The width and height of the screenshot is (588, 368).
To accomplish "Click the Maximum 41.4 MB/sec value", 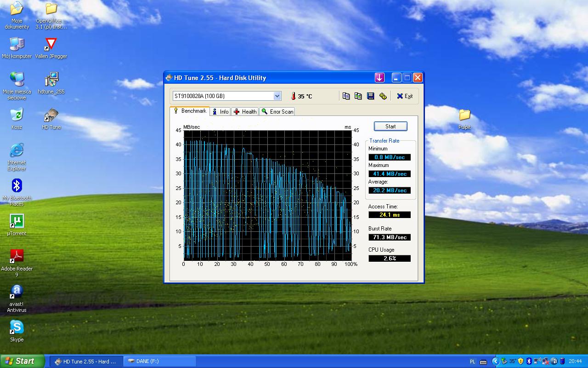I will click(390, 174).
